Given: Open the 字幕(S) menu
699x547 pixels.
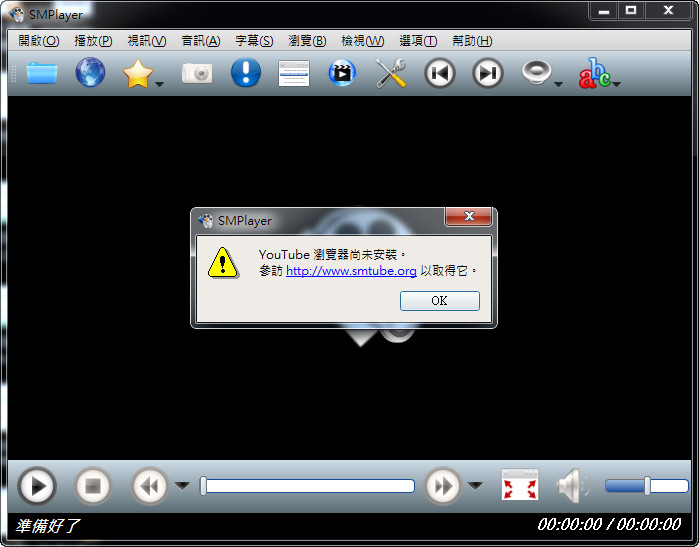Looking at the screenshot, I should tap(254, 41).
